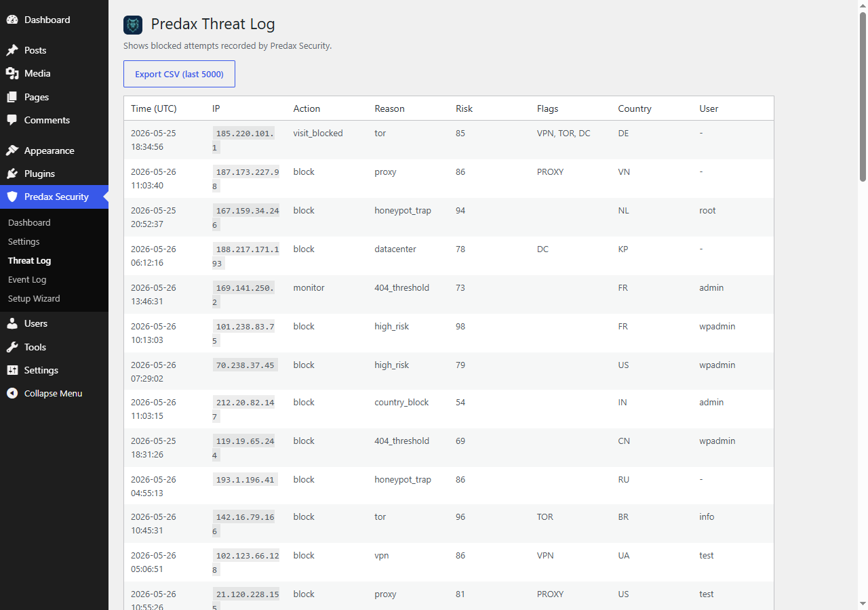This screenshot has width=868, height=610.
Task: Click the Users person icon
Action: pos(12,323)
